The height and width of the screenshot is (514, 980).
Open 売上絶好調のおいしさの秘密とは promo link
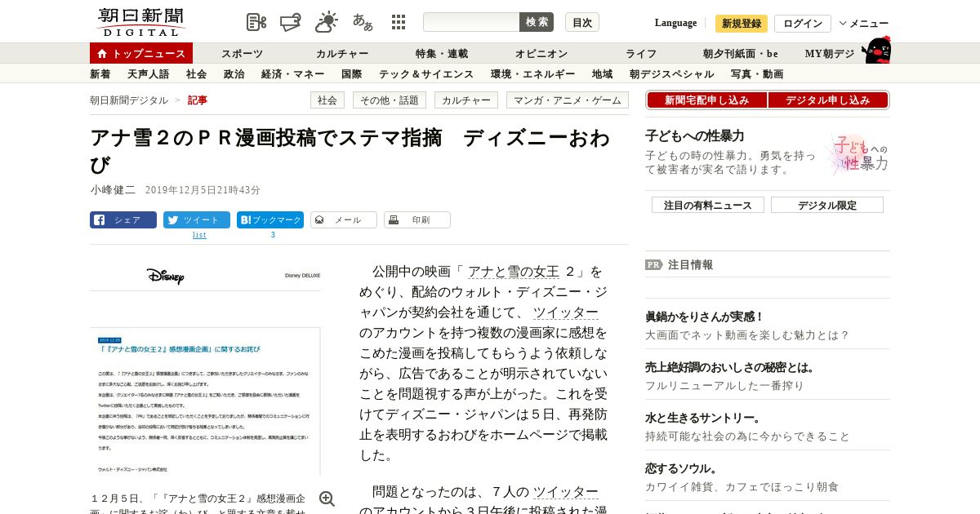coord(730,367)
